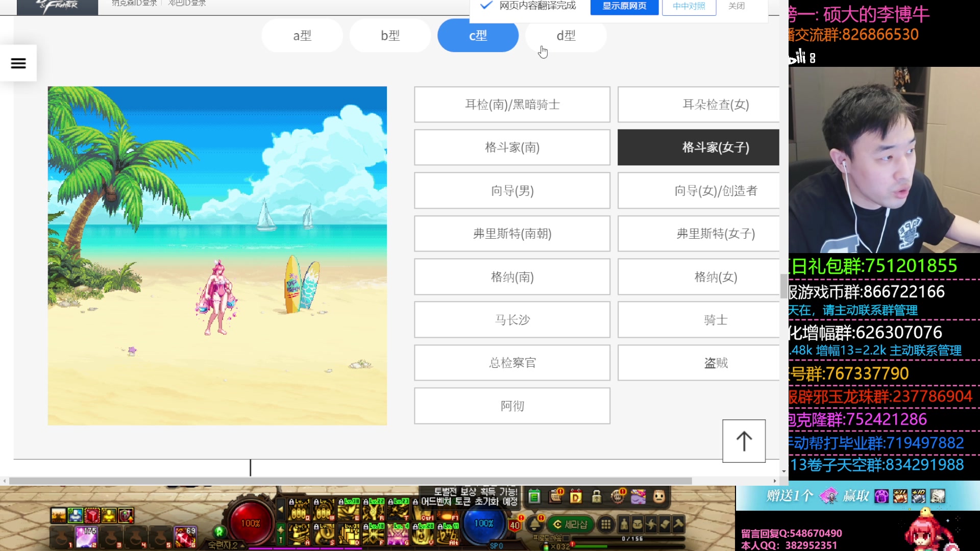The width and height of the screenshot is (980, 551).
Task: Click the beach character preview image
Action: click(217, 256)
